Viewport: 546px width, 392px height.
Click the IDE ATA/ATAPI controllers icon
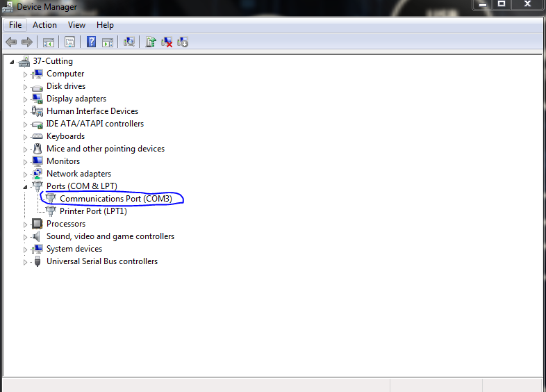37,124
